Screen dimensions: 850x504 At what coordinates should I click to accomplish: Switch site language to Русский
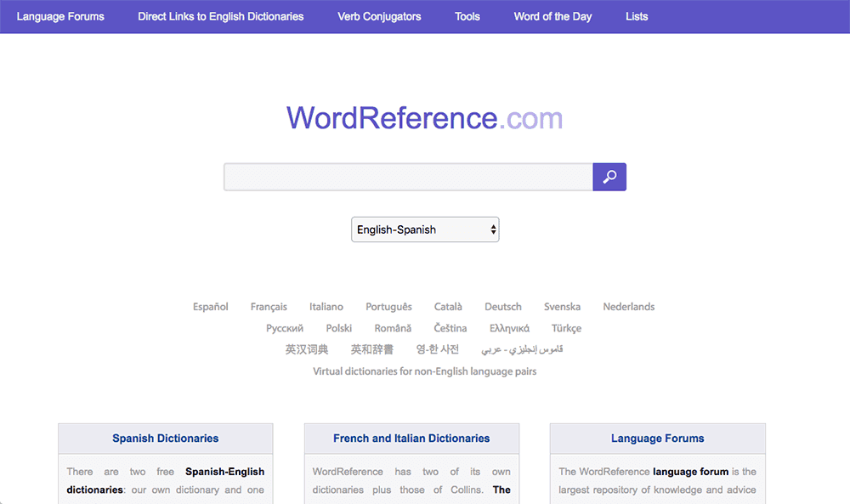click(x=285, y=328)
